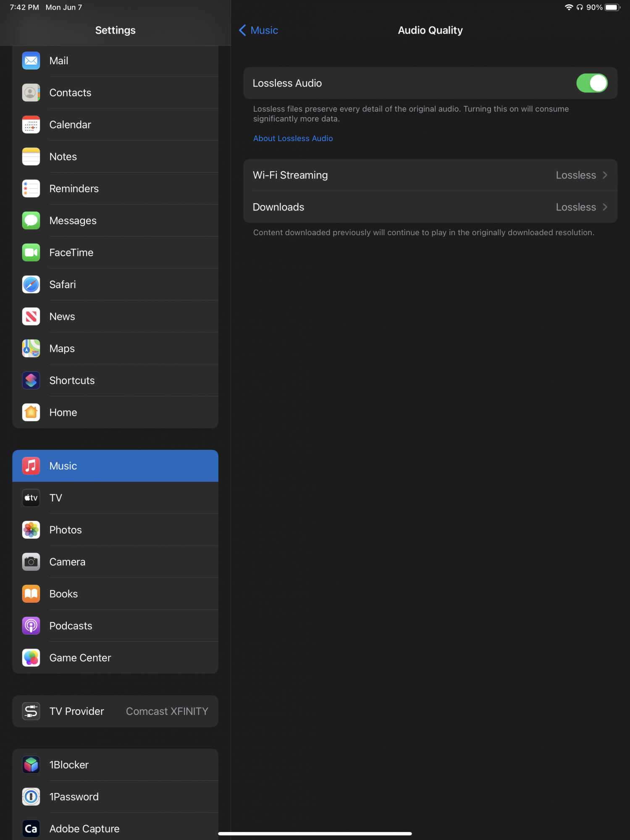Image resolution: width=630 pixels, height=840 pixels.
Task: Tap the Maps app icon
Action: coord(31,348)
